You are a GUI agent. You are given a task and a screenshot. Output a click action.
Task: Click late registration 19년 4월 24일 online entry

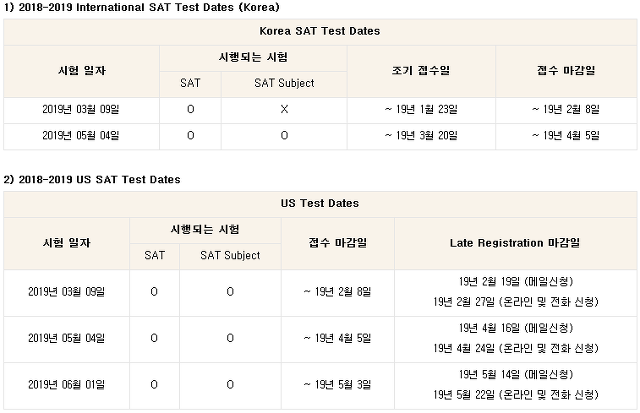pyautogui.click(x=516, y=349)
